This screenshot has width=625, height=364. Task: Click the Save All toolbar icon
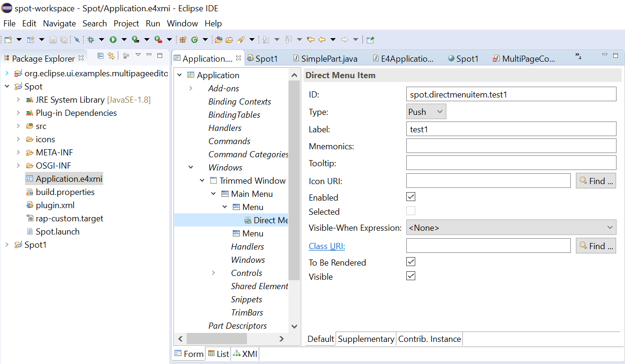point(64,40)
